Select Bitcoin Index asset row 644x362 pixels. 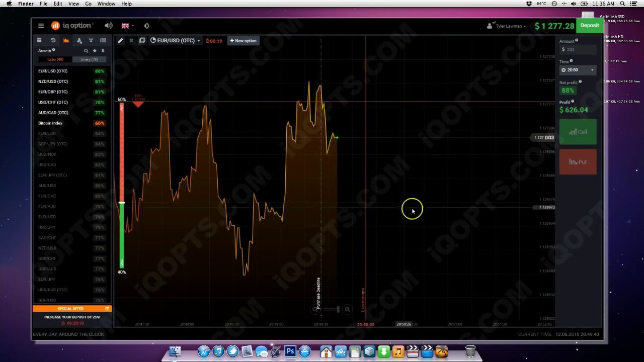pos(71,123)
